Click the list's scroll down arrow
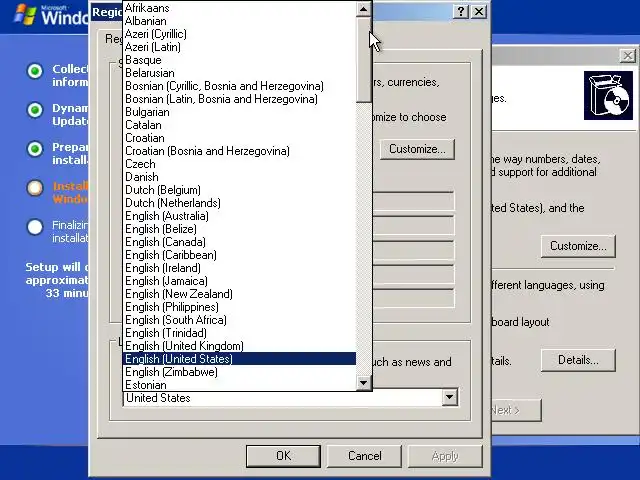This screenshot has width=640, height=480. tap(363, 382)
